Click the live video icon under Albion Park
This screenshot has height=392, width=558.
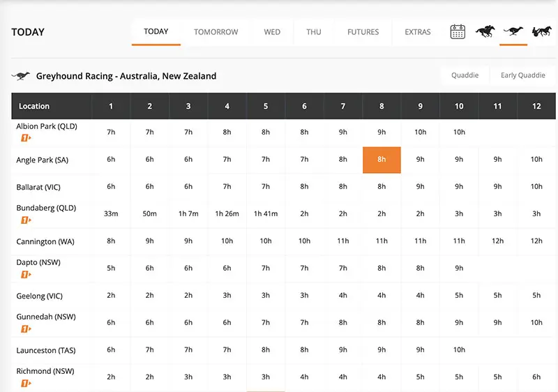coord(26,137)
